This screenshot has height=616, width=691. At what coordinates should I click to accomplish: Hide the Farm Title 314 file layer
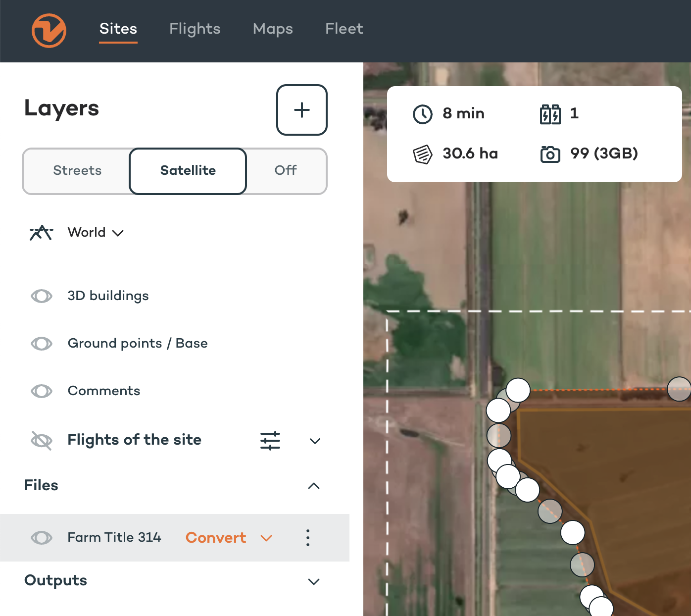tap(42, 538)
